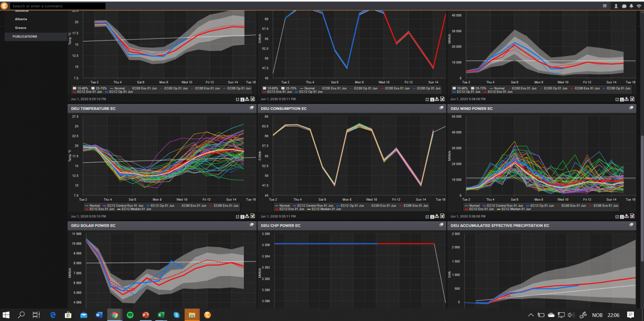Open info for the DEU Consumption EC chart

[x=432, y=215]
